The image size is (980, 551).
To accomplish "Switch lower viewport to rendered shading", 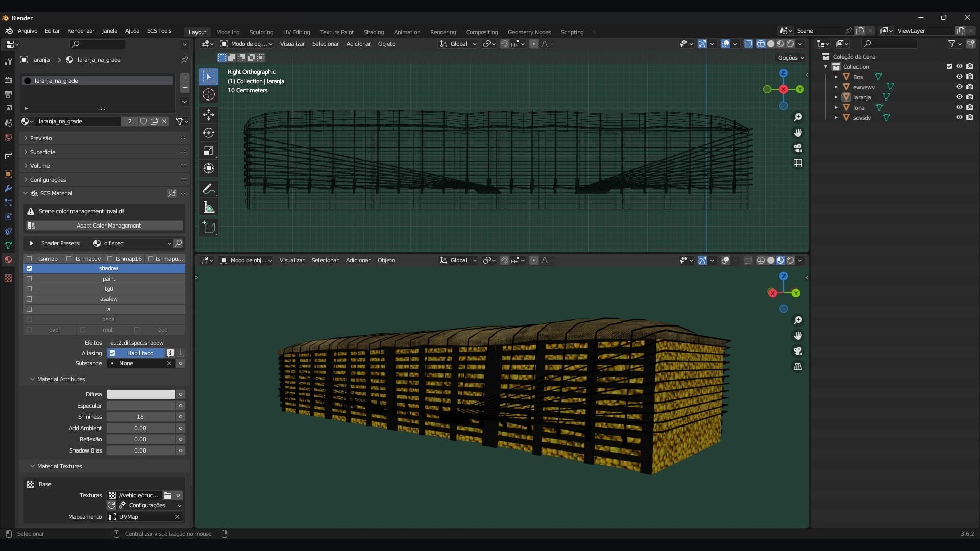I will [790, 260].
